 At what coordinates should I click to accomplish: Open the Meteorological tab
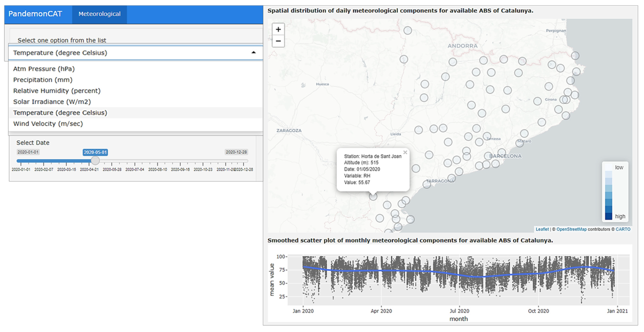99,14
